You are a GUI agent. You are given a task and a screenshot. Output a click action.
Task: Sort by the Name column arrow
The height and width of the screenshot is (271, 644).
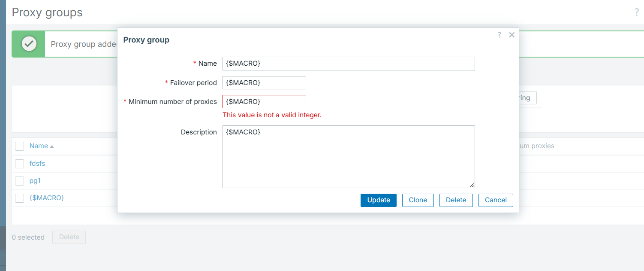coord(52,146)
